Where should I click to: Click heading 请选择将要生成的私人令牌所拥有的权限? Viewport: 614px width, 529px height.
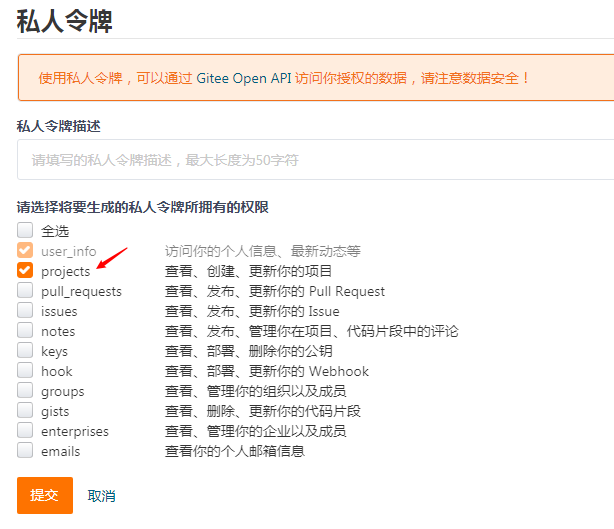pyautogui.click(x=143, y=207)
